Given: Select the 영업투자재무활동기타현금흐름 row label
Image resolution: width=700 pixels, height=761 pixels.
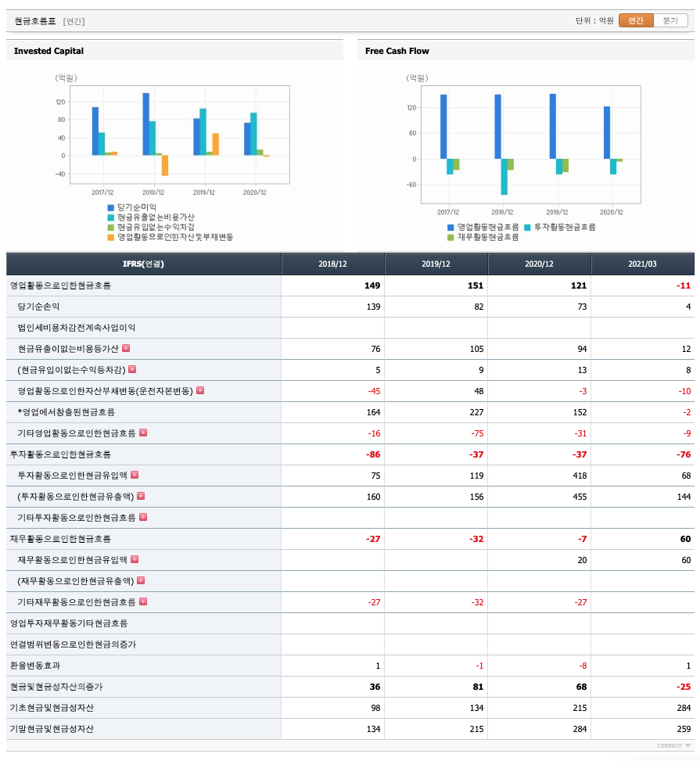Looking at the screenshot, I should tap(69, 623).
